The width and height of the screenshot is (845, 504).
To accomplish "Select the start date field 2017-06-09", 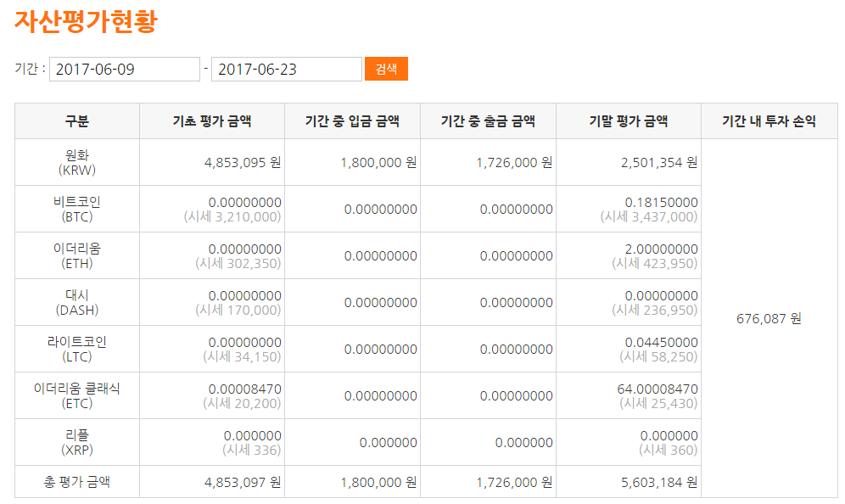I will (x=125, y=70).
